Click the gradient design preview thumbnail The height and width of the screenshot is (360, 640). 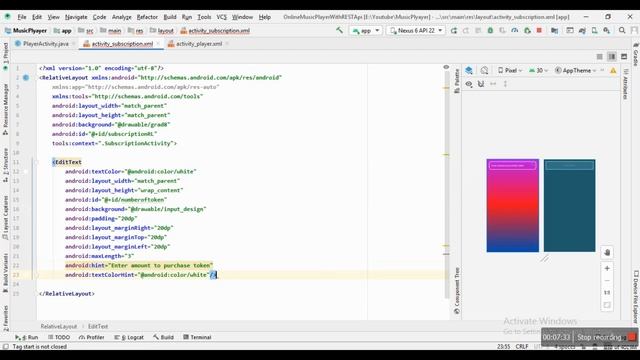click(512, 205)
